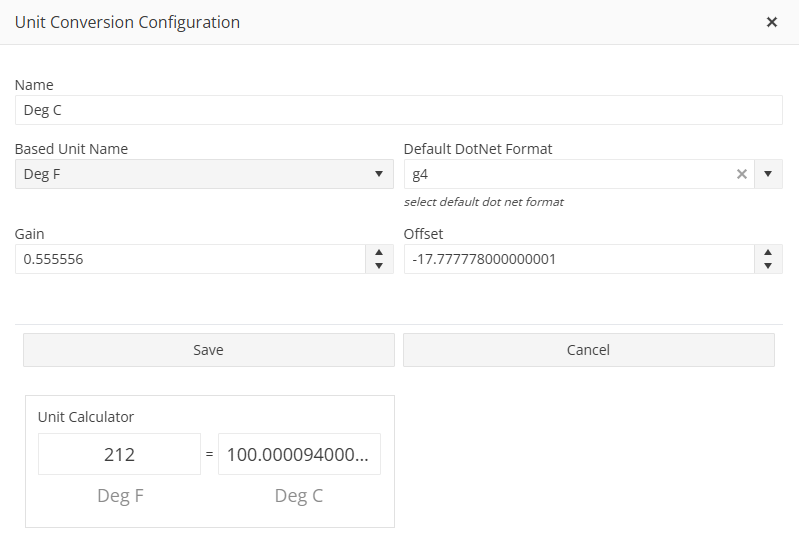Click the Default DotNet Format label
The image size is (799, 559).
[478, 149]
